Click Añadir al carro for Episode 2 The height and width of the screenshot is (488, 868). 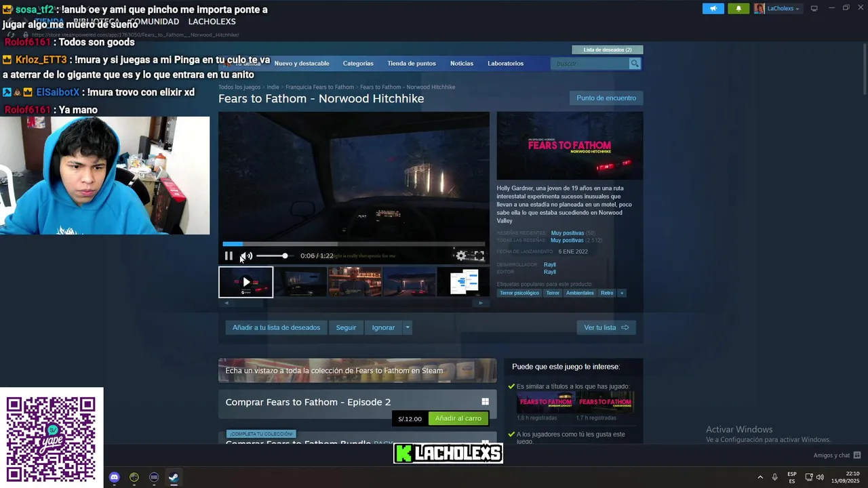pyautogui.click(x=458, y=418)
